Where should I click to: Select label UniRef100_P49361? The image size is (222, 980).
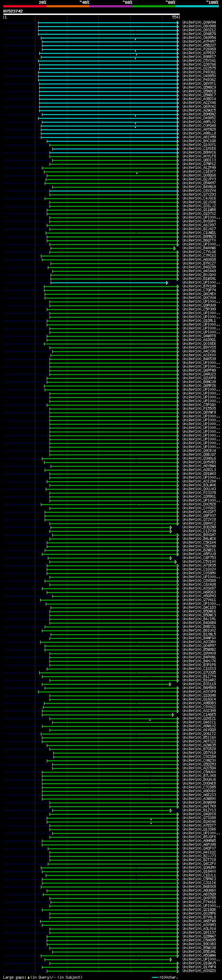coord(199,72)
